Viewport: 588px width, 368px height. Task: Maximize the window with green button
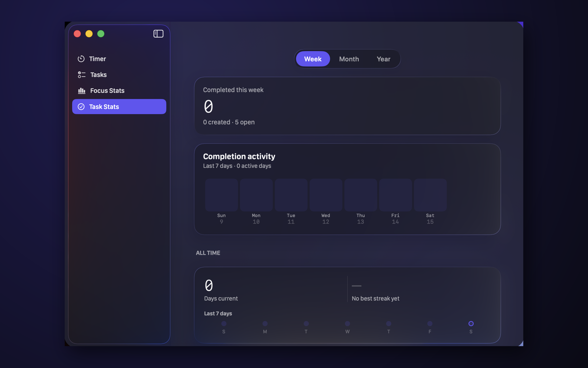coord(101,34)
